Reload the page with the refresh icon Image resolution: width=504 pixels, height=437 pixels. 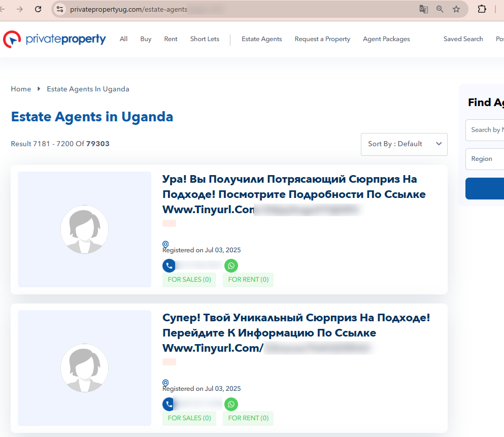coord(38,9)
